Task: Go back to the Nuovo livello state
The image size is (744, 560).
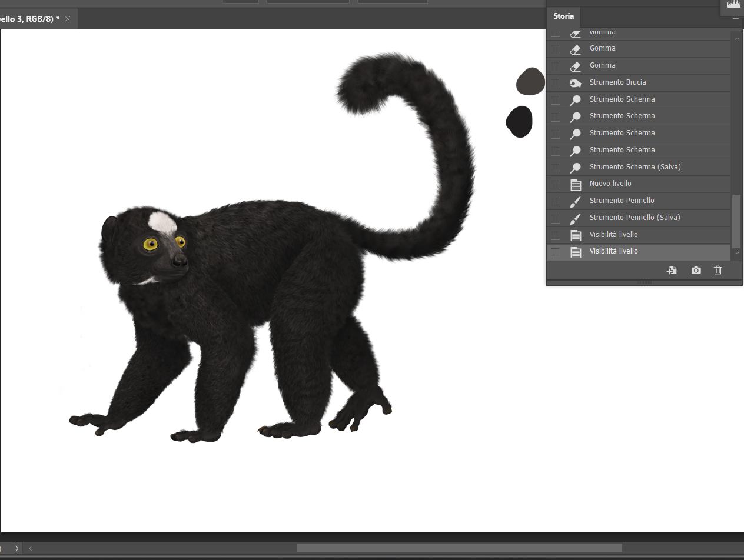Action: point(639,184)
